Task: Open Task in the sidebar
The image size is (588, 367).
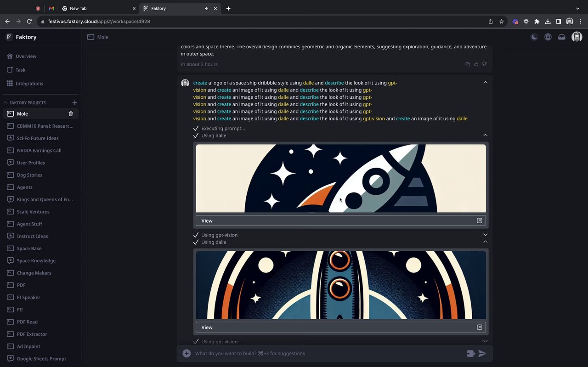Action: click(40, 70)
